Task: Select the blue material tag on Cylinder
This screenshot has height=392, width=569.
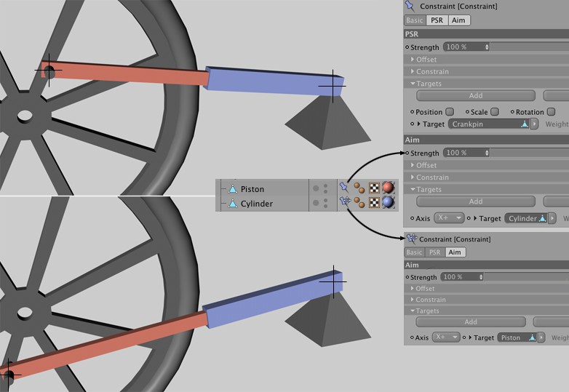Action: coord(388,203)
